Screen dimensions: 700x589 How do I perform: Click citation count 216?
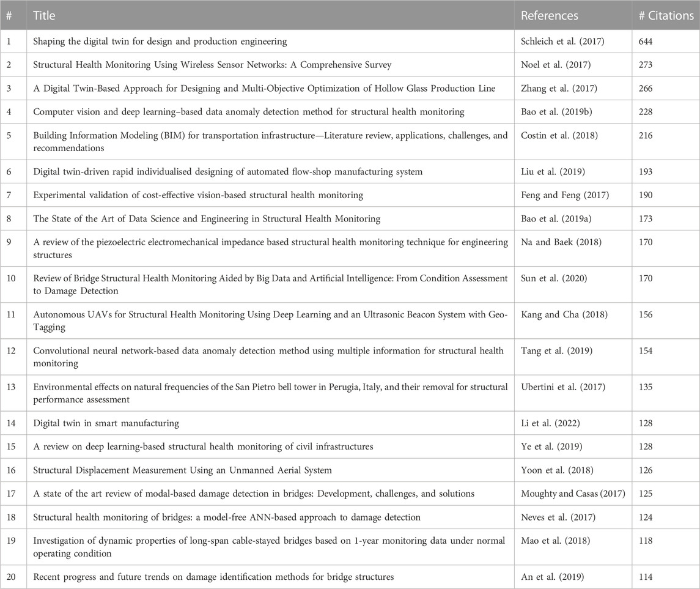click(646, 135)
